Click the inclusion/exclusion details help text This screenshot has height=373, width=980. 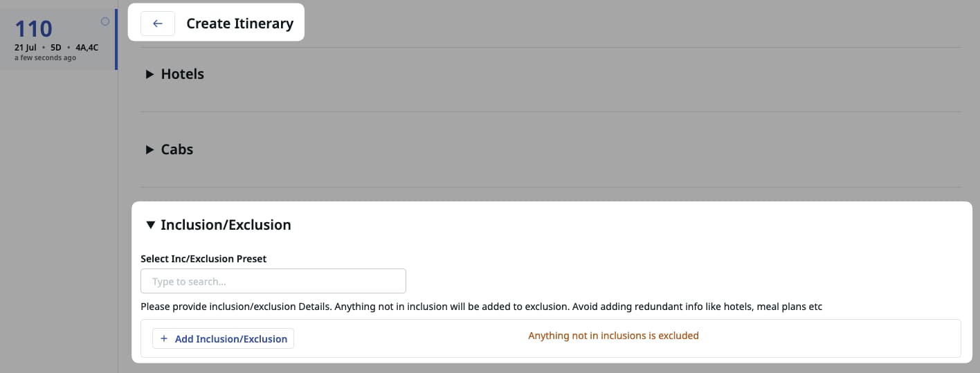click(481, 306)
